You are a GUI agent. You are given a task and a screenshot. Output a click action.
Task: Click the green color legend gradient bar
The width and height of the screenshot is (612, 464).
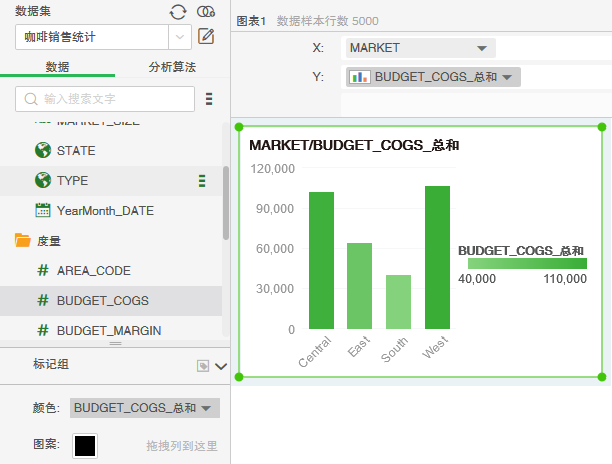click(x=527, y=263)
